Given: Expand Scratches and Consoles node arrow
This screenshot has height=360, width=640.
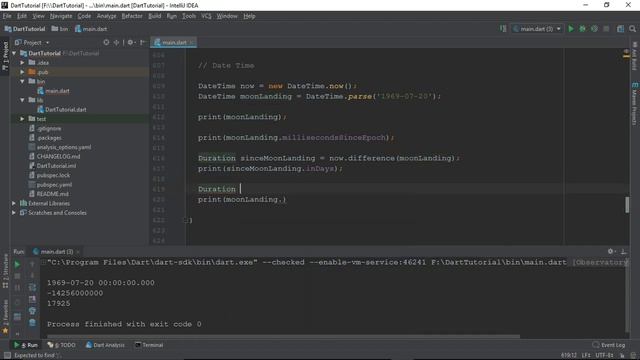Looking at the screenshot, I should [14, 213].
